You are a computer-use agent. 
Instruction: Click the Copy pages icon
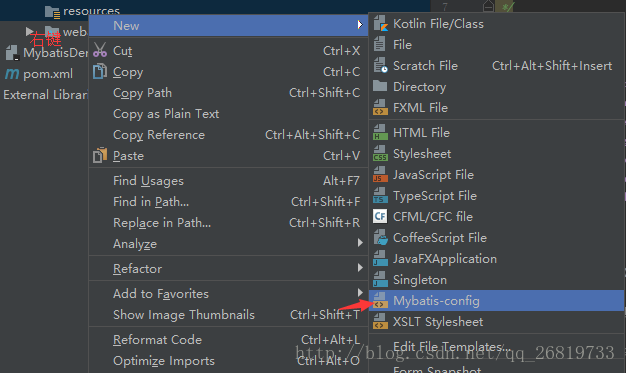coord(100,71)
